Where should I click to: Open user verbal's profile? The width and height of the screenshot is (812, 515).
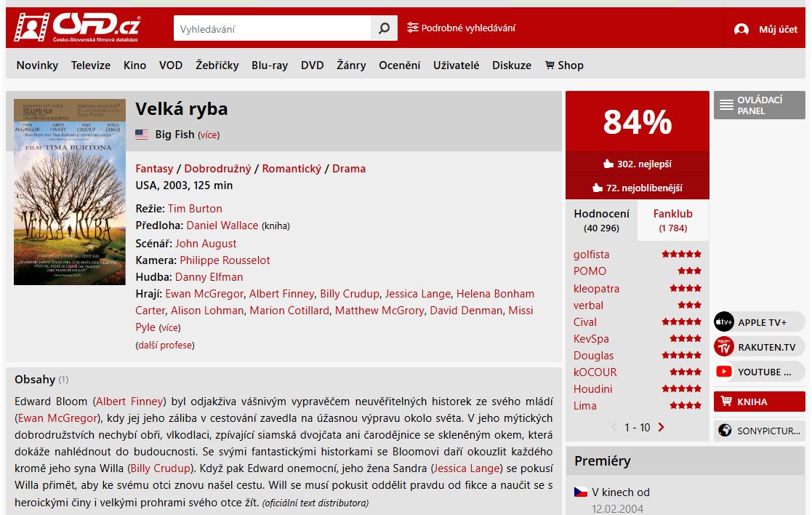pyautogui.click(x=588, y=306)
